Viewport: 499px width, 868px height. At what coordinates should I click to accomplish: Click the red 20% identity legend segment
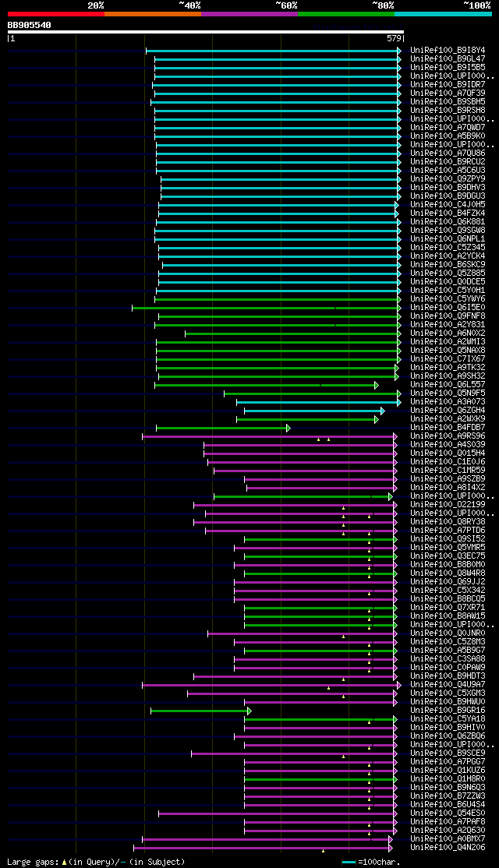click(56, 14)
